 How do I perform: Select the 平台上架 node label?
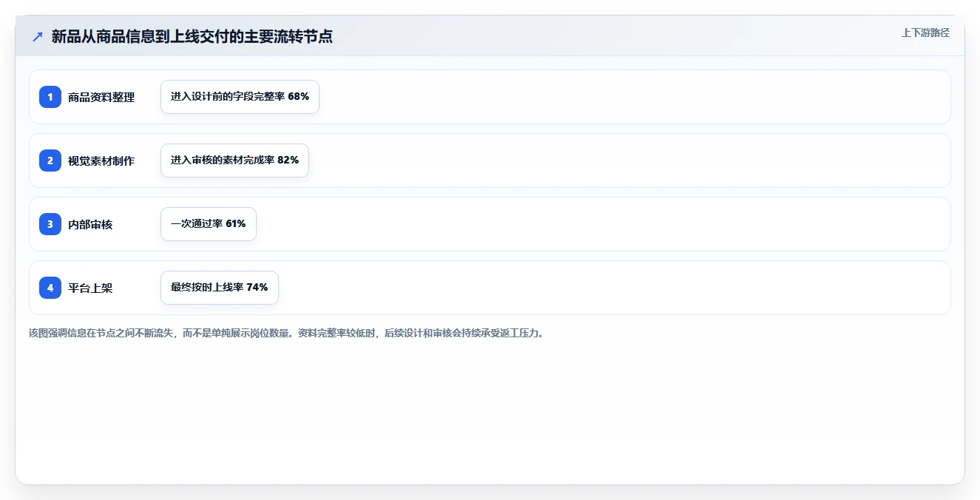tap(90, 288)
